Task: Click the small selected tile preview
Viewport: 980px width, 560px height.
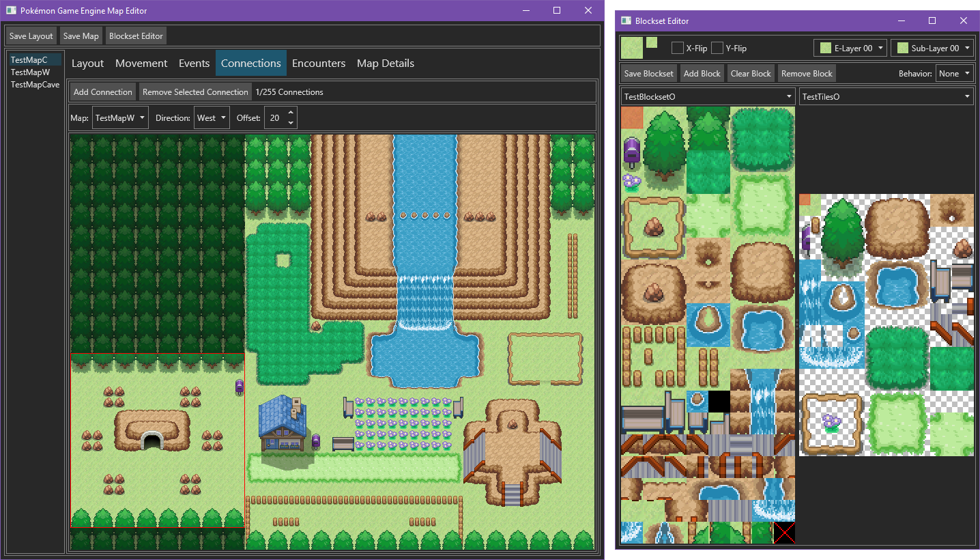Action: [652, 42]
